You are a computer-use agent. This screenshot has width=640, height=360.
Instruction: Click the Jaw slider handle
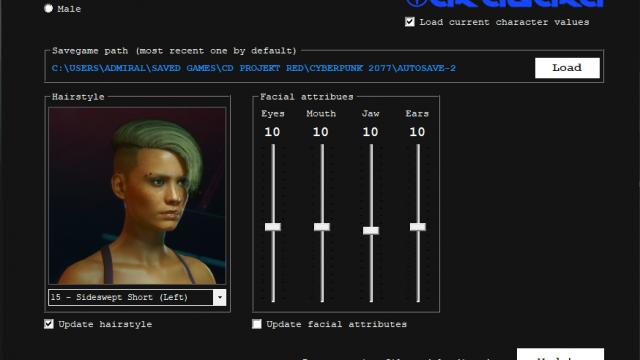371,231
